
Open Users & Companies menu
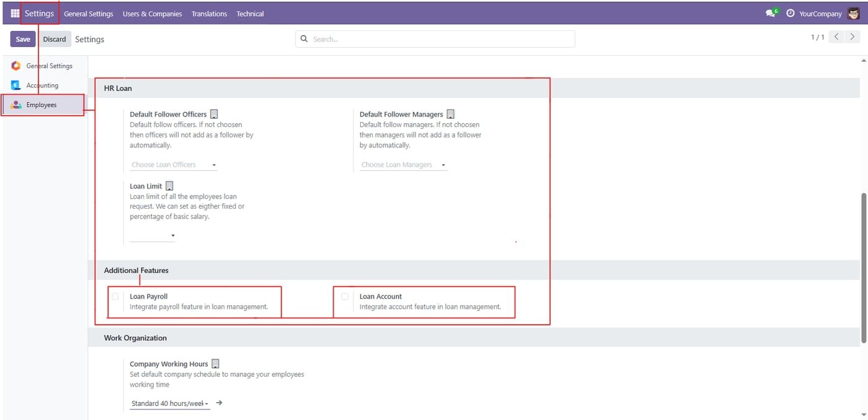153,14
